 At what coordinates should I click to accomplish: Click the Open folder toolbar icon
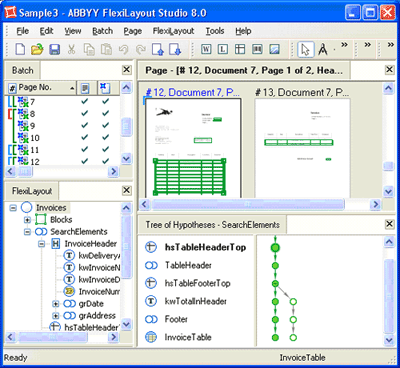point(37,49)
